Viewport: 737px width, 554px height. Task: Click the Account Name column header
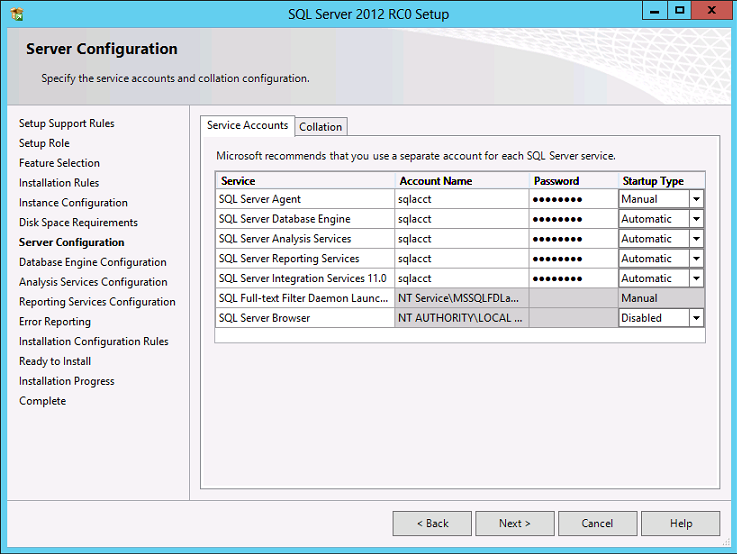point(462,181)
